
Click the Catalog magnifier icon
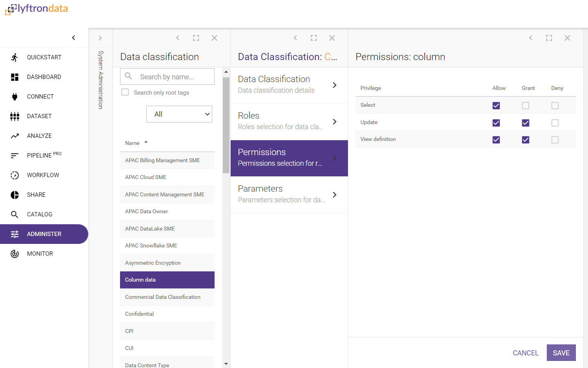[x=15, y=214]
